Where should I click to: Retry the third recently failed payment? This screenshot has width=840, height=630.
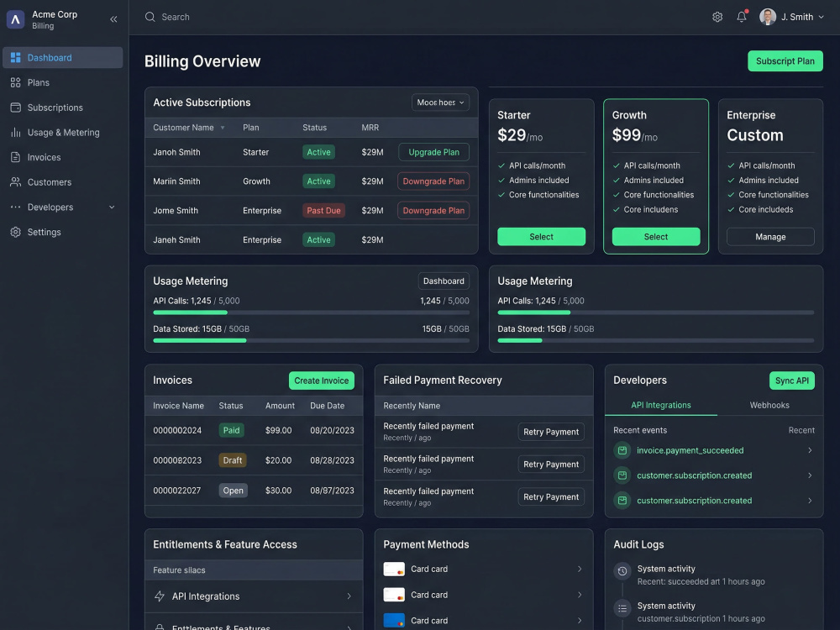551,497
